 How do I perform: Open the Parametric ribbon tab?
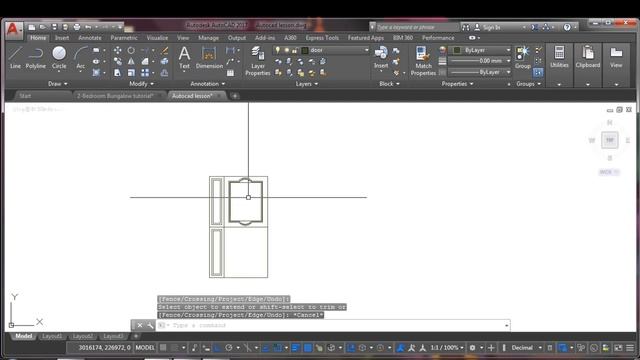[124, 38]
